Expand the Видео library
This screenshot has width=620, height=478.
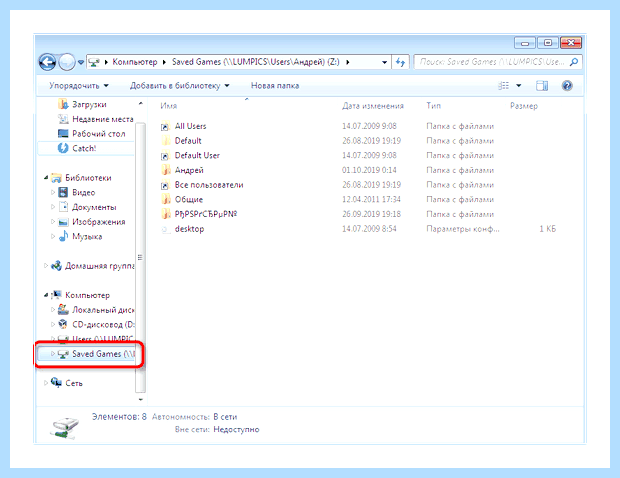(53, 193)
